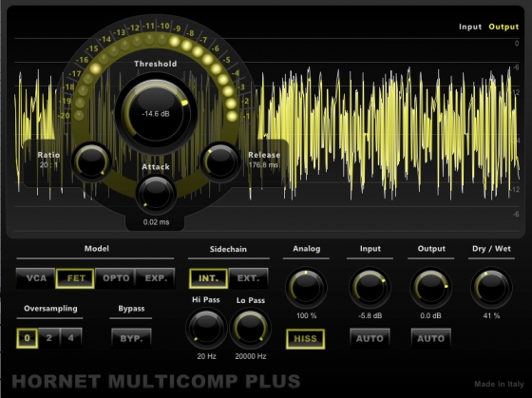Toggle the BYP. bypass button

(x=131, y=338)
